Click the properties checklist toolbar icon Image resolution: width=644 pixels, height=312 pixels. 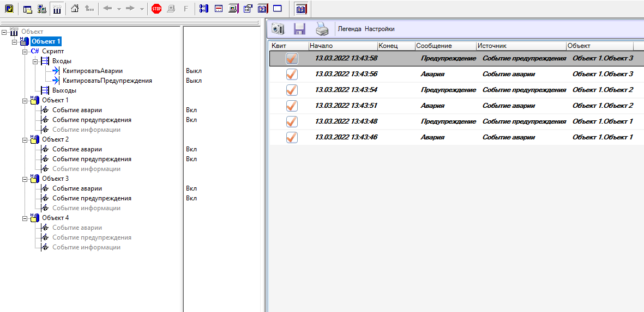[x=248, y=9]
